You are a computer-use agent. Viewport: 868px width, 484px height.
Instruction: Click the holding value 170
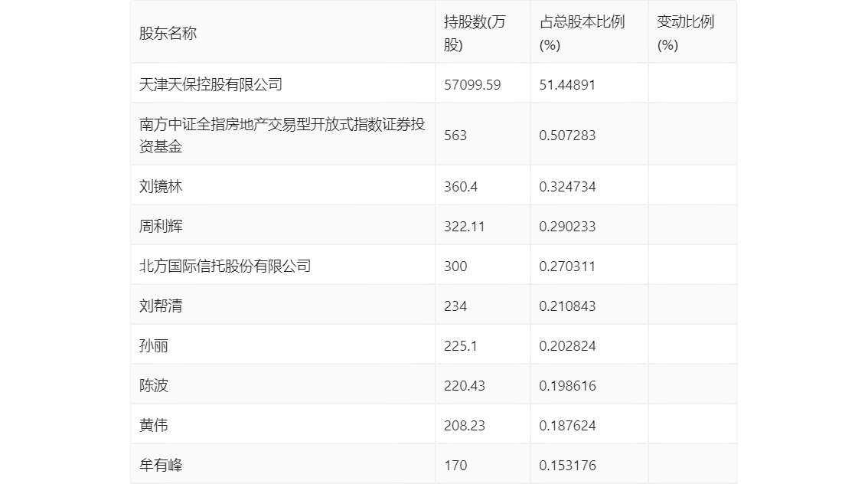pos(455,466)
